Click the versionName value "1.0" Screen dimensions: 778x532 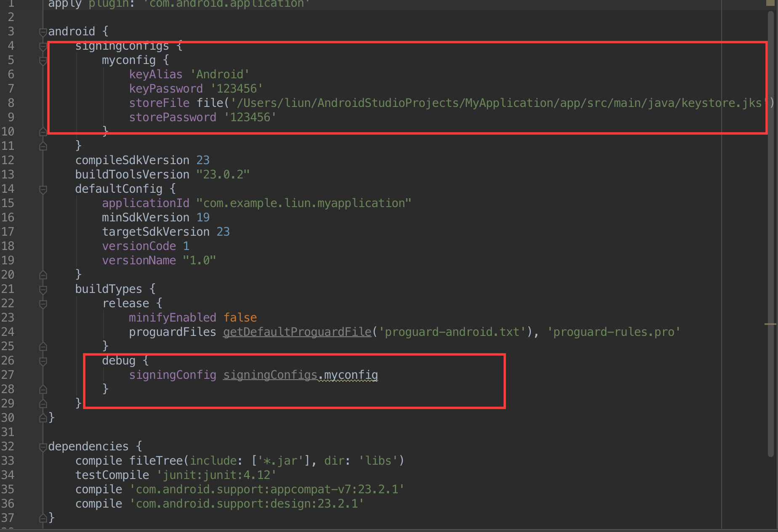click(200, 261)
